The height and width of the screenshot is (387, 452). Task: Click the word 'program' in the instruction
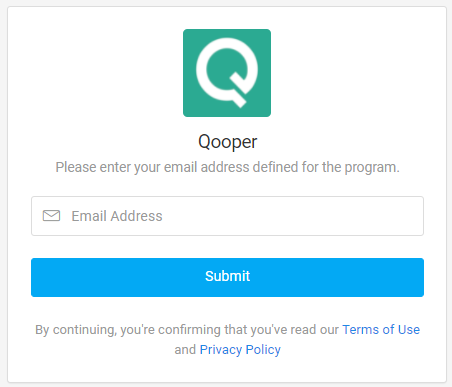coord(370,168)
